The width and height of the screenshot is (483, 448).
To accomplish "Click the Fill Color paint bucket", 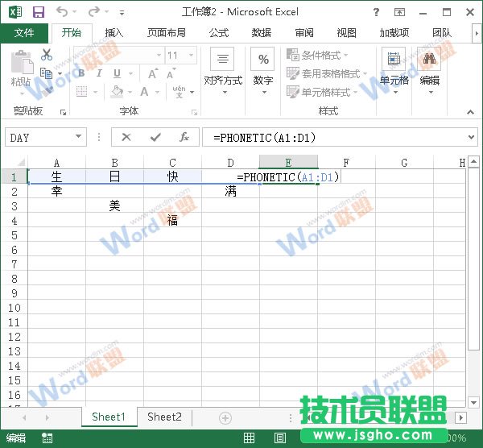I will [x=117, y=92].
